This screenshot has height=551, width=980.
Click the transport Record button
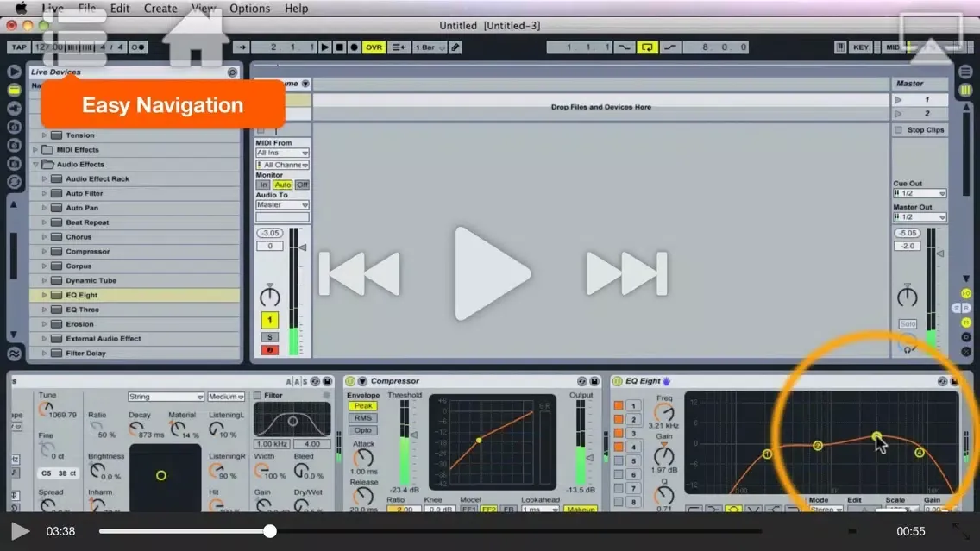tap(354, 47)
